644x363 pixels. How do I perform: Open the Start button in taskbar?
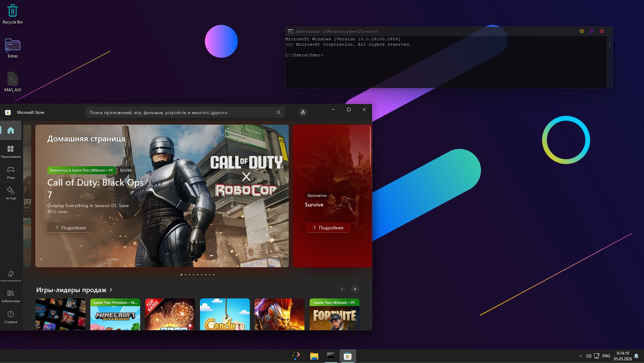coord(296,356)
